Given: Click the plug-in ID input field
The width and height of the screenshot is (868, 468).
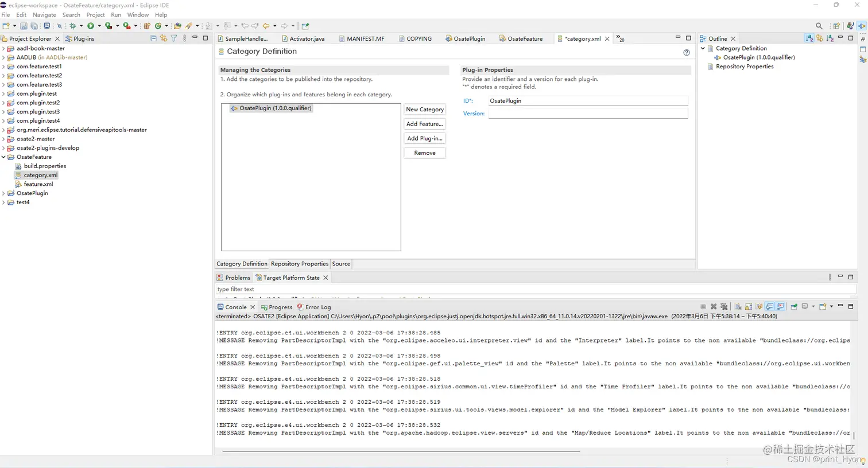Looking at the screenshot, I should click(588, 100).
